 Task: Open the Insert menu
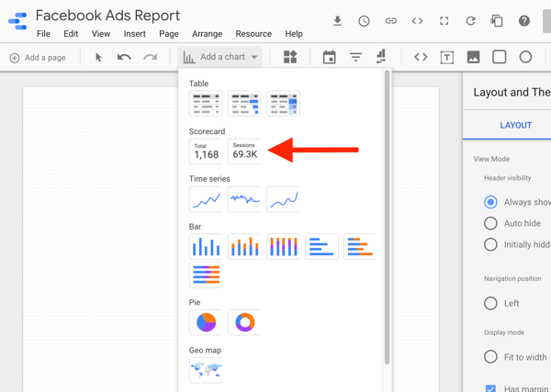[135, 34]
